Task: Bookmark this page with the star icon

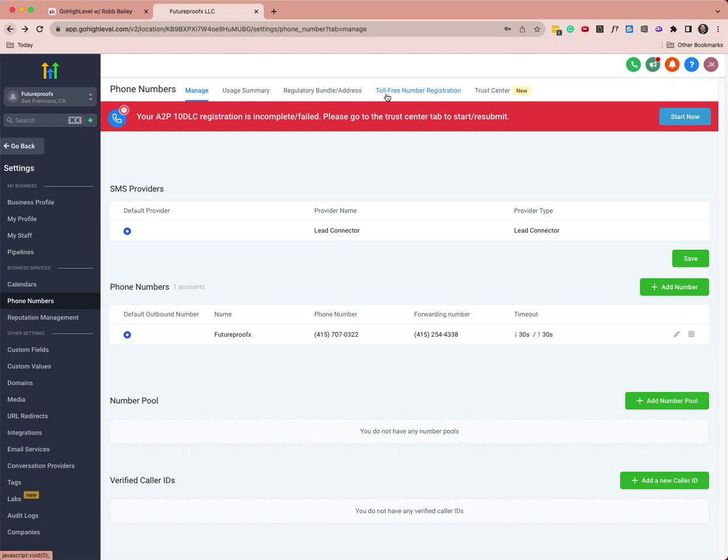Action: [537, 29]
